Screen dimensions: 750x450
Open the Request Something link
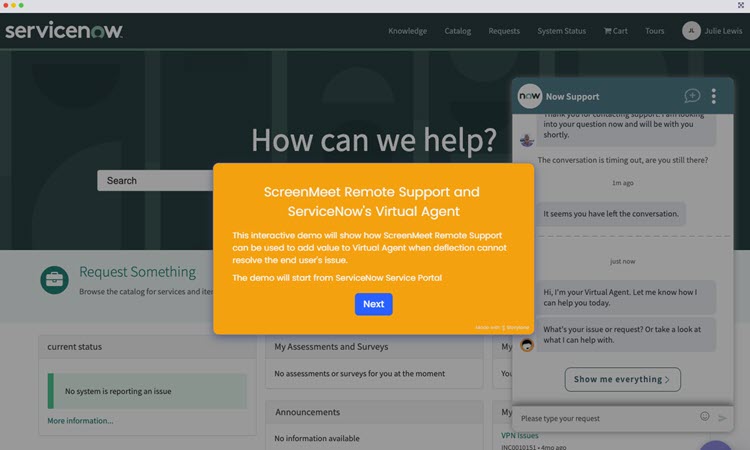point(137,272)
